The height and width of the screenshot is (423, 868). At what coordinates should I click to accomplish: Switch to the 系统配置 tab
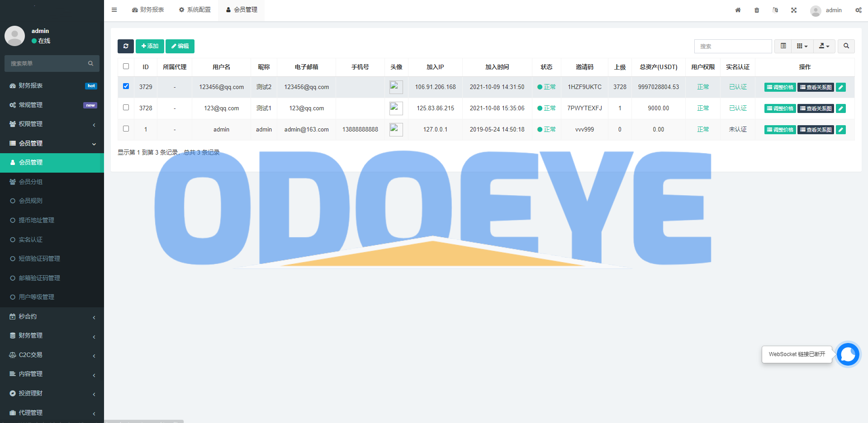(x=195, y=10)
